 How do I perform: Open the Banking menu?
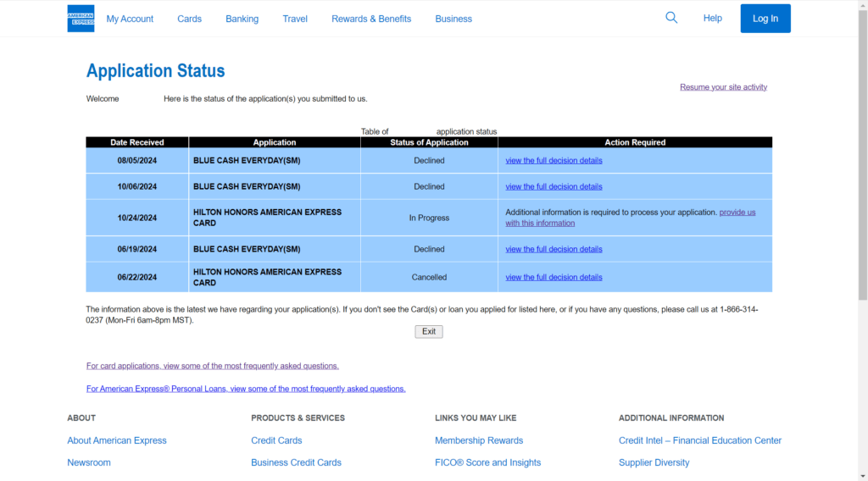pos(242,19)
